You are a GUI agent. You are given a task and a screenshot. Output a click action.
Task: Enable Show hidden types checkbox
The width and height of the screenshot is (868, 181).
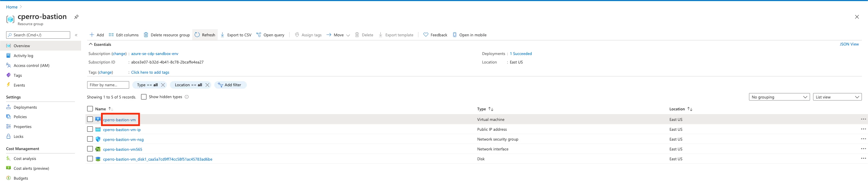point(144,97)
